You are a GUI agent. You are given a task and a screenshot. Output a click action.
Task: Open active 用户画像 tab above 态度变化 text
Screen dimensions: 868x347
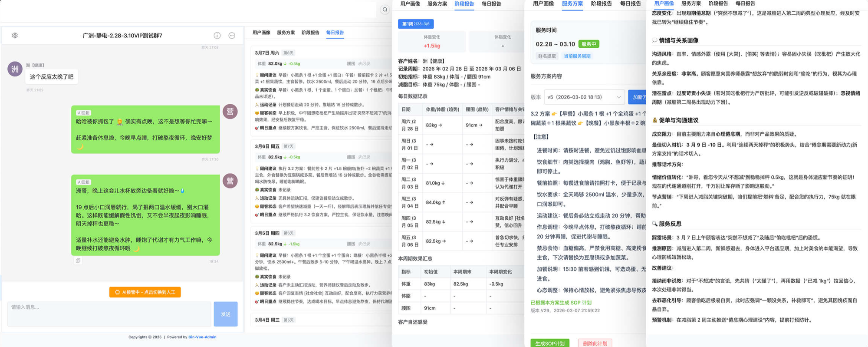pyautogui.click(x=664, y=3)
